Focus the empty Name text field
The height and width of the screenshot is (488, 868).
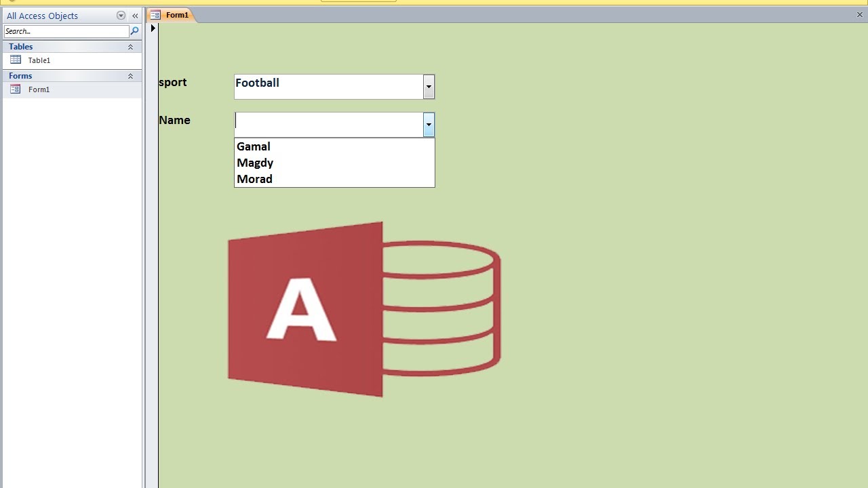tap(329, 125)
